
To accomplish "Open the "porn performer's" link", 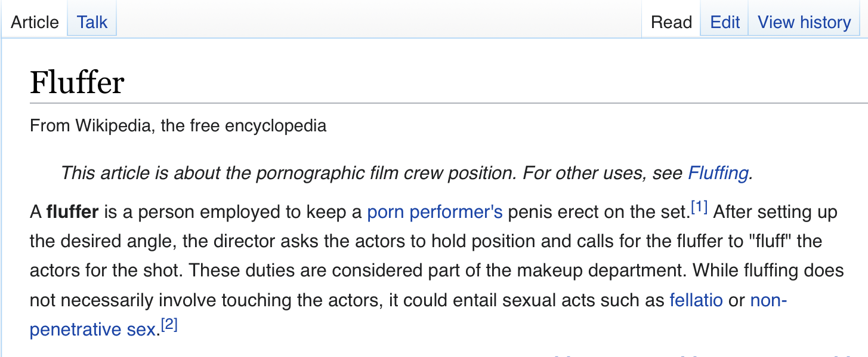I will point(435,212).
